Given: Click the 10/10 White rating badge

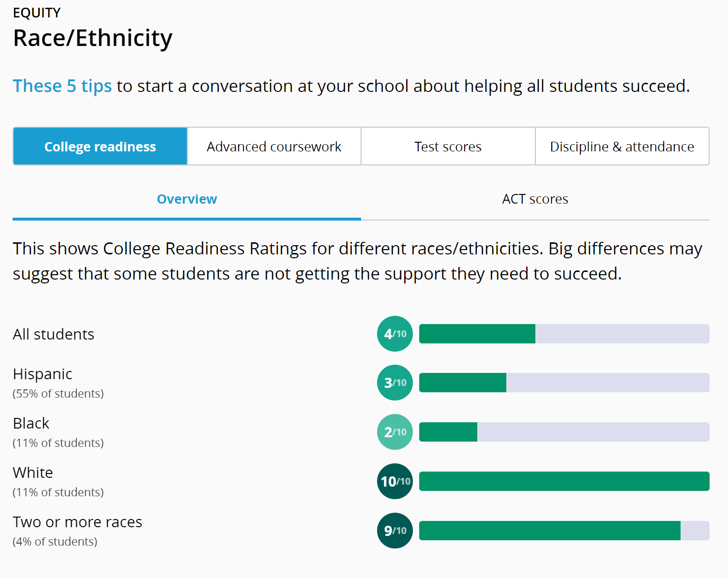Looking at the screenshot, I should 395,481.
